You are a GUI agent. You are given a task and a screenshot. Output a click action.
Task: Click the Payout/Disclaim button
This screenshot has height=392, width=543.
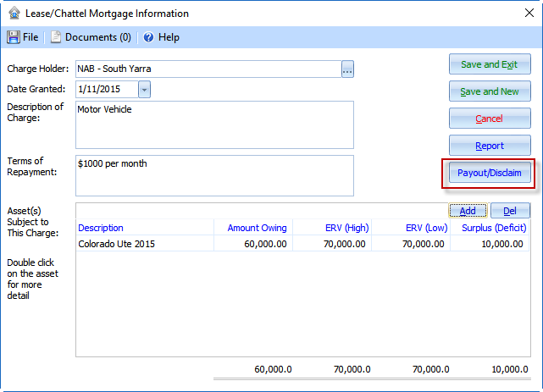coord(489,173)
